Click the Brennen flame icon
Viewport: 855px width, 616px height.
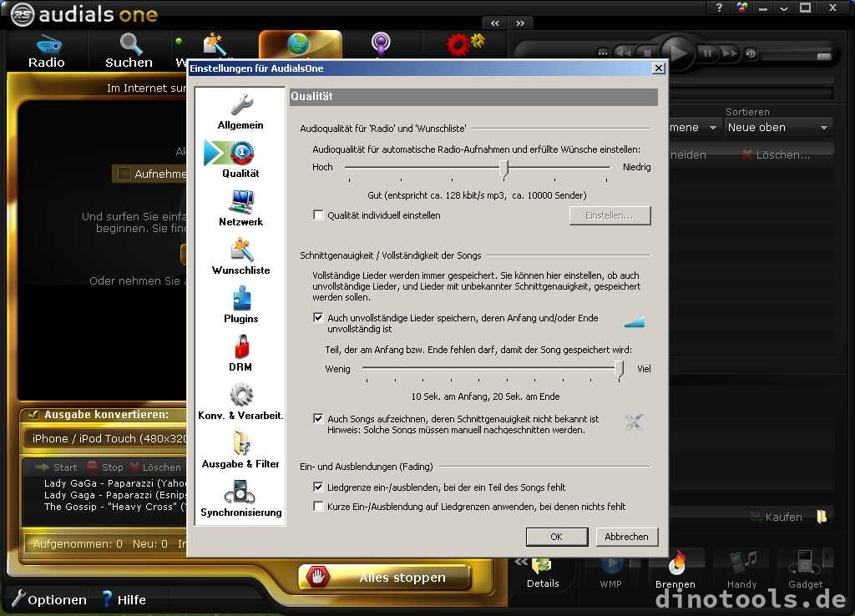click(676, 563)
